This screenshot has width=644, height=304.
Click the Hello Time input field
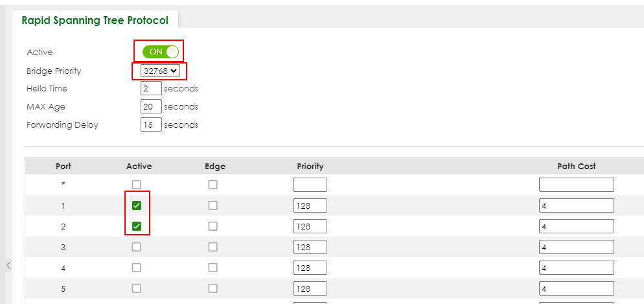pyautogui.click(x=151, y=88)
